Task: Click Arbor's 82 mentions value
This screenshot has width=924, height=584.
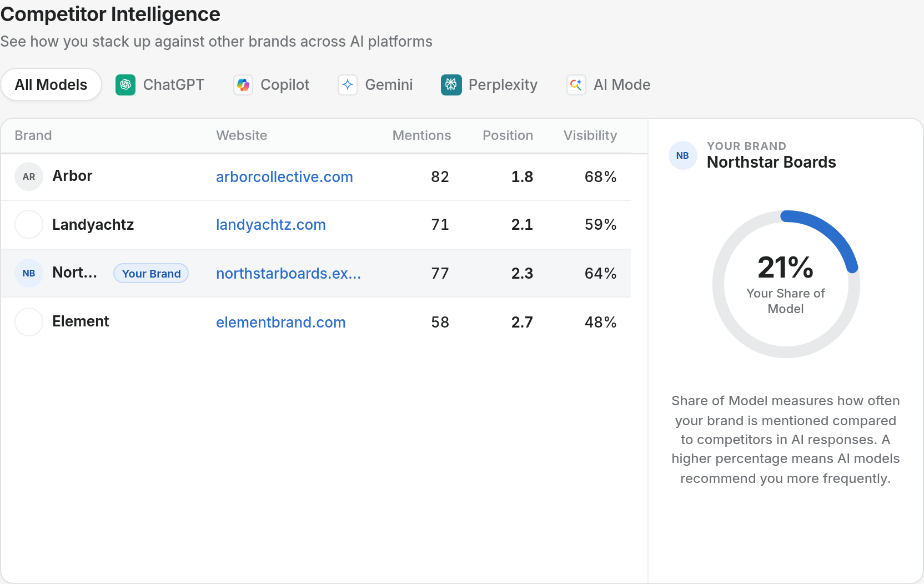Action: [440, 177]
